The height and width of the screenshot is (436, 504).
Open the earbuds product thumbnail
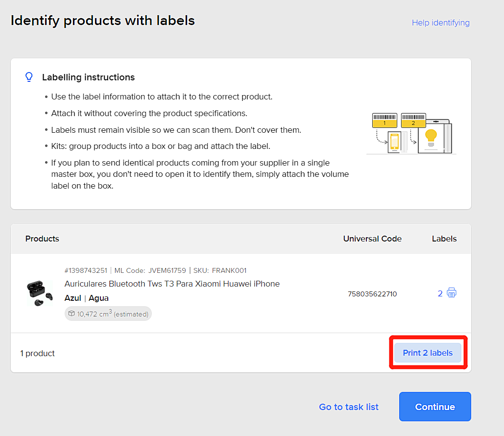coord(39,293)
